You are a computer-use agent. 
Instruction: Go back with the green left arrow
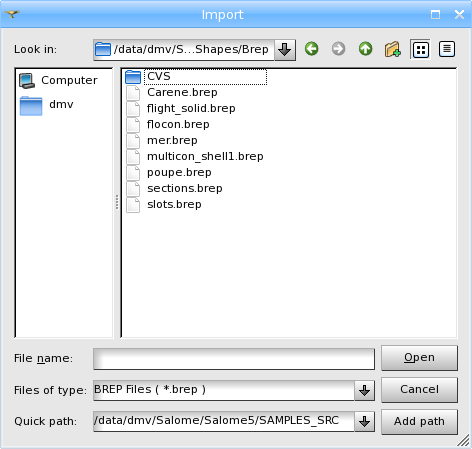click(312, 49)
